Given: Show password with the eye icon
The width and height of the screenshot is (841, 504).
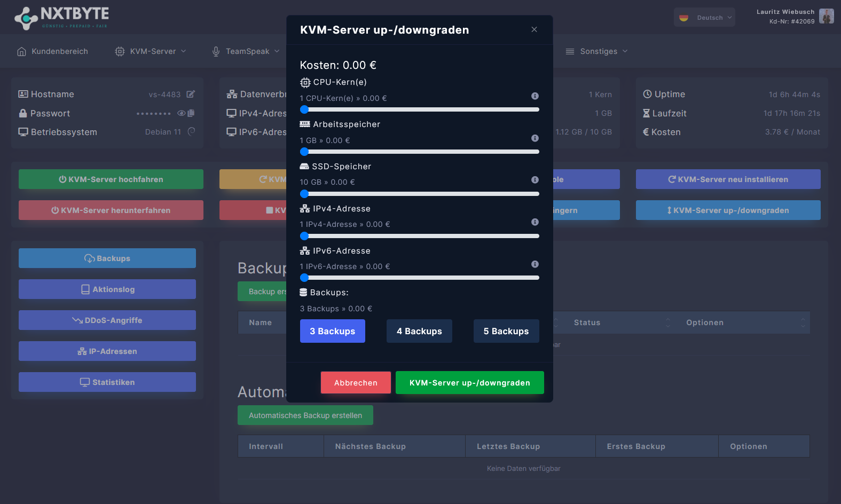Looking at the screenshot, I should click(x=182, y=113).
